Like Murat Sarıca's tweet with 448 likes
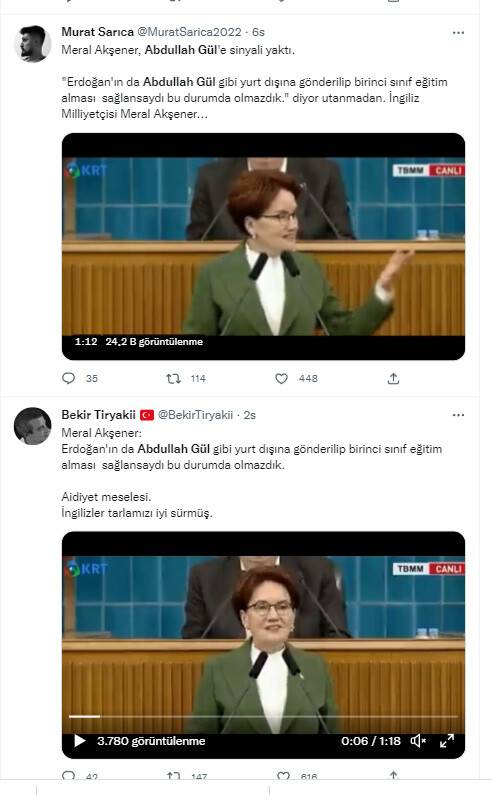Image resolution: width=492 pixels, height=795 pixels. (282, 378)
